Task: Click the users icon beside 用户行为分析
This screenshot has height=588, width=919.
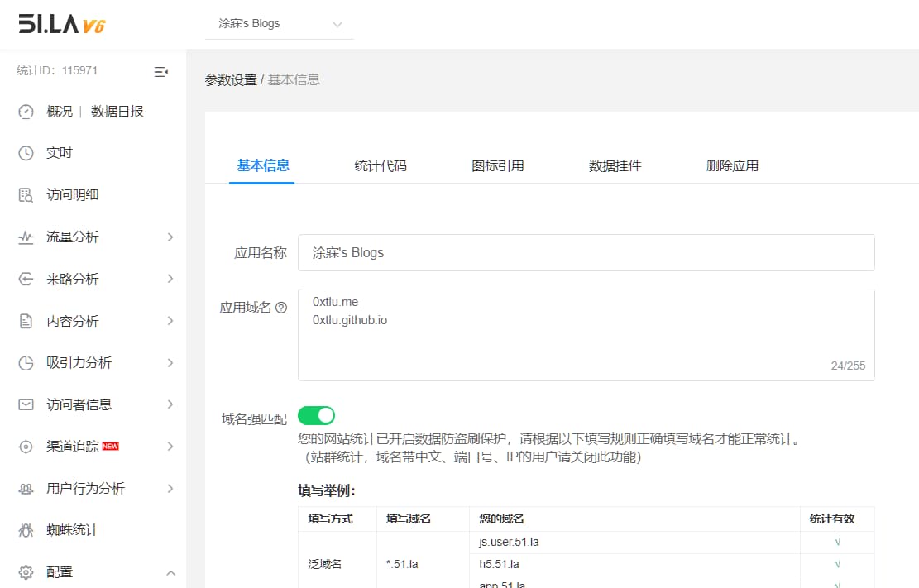Action: point(26,488)
